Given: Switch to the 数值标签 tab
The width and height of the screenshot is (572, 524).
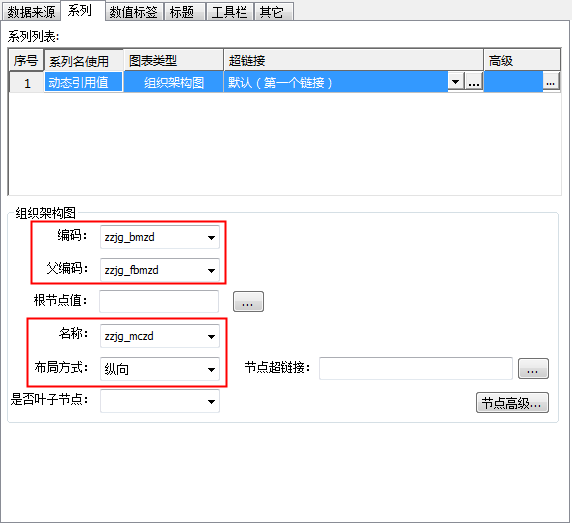Looking at the screenshot, I should [134, 12].
